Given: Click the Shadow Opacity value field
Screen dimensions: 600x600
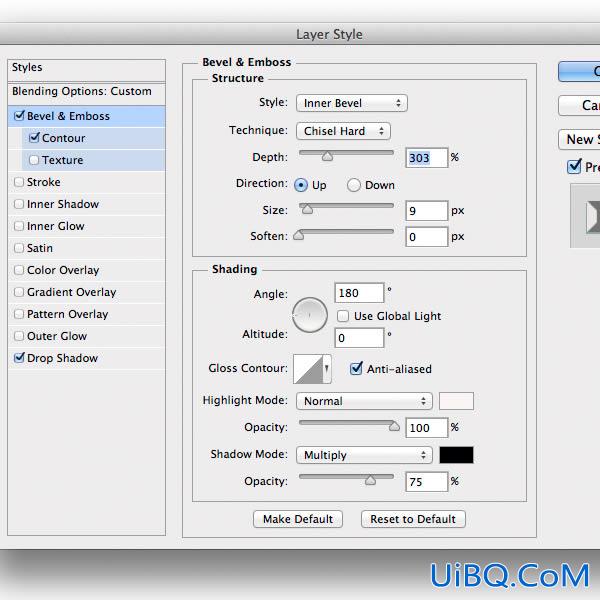Looking at the screenshot, I should point(426,481).
